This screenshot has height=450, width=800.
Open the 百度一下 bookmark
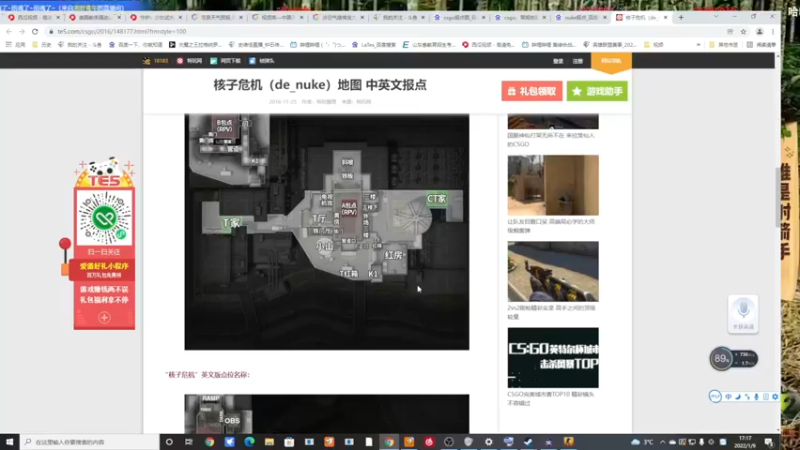click(x=136, y=45)
